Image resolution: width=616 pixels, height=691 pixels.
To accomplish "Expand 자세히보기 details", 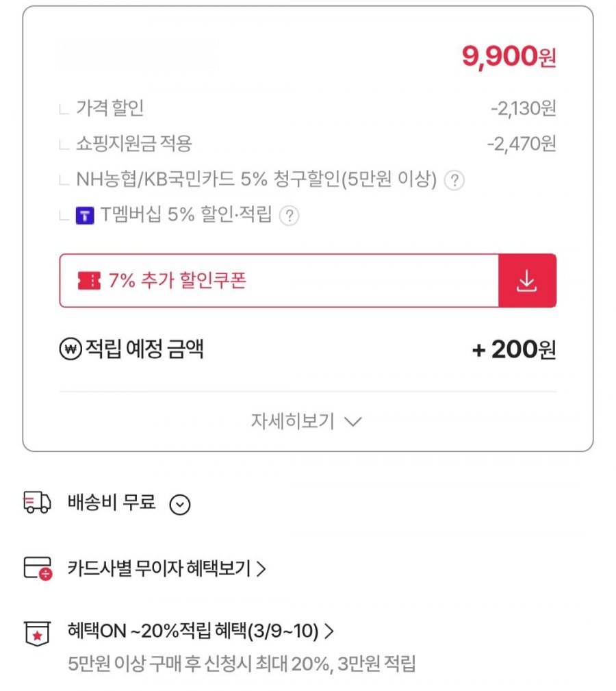I will tap(306, 421).
